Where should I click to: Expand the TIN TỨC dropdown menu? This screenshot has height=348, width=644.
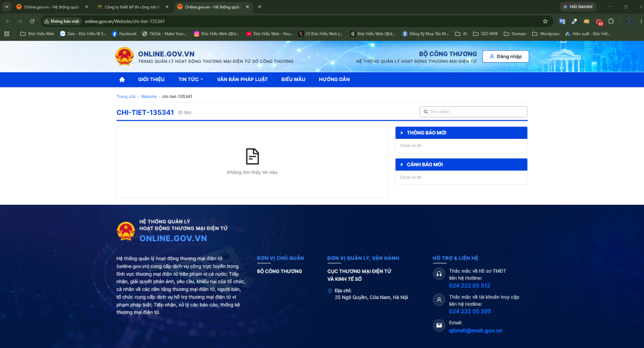coord(190,80)
